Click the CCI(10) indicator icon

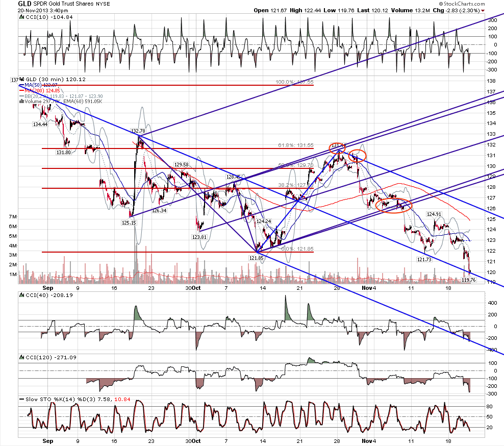point(21,17)
